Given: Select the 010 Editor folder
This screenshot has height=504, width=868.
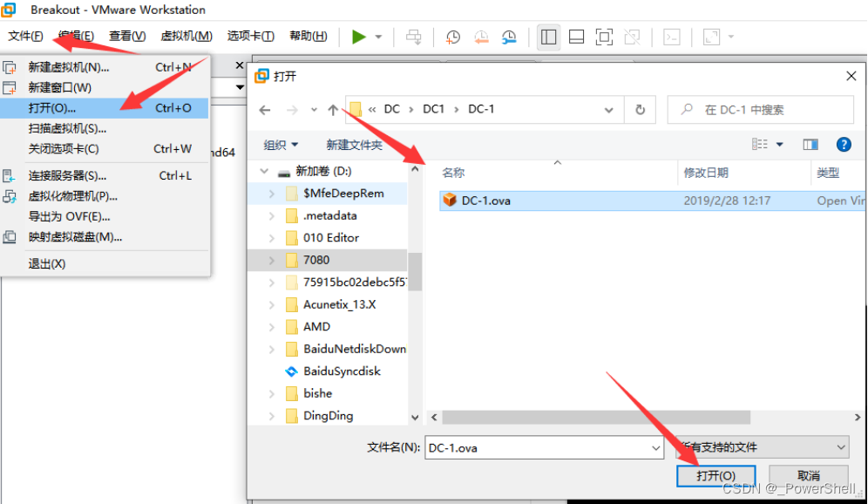Looking at the screenshot, I should point(331,237).
